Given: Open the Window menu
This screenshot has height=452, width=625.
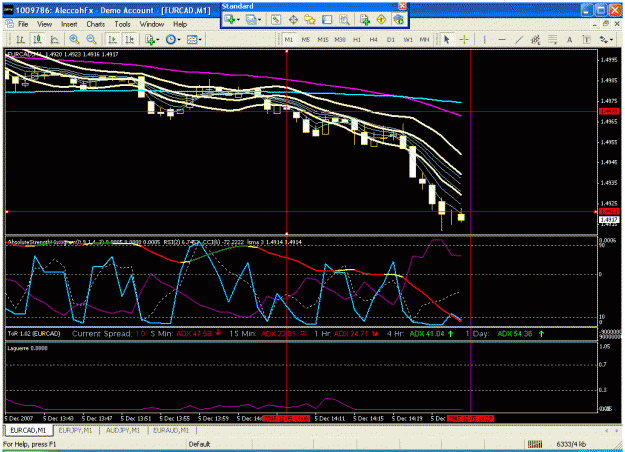Looking at the screenshot, I should [x=151, y=24].
